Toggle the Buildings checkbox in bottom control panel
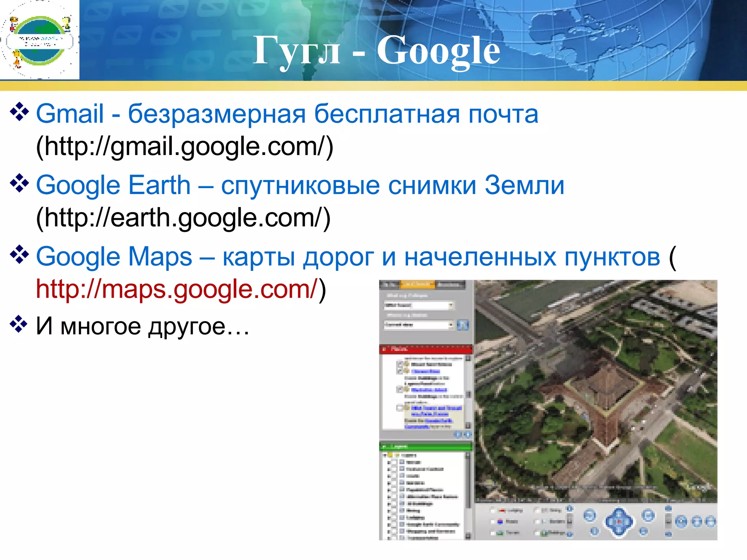This screenshot has width=747, height=560. (537, 533)
